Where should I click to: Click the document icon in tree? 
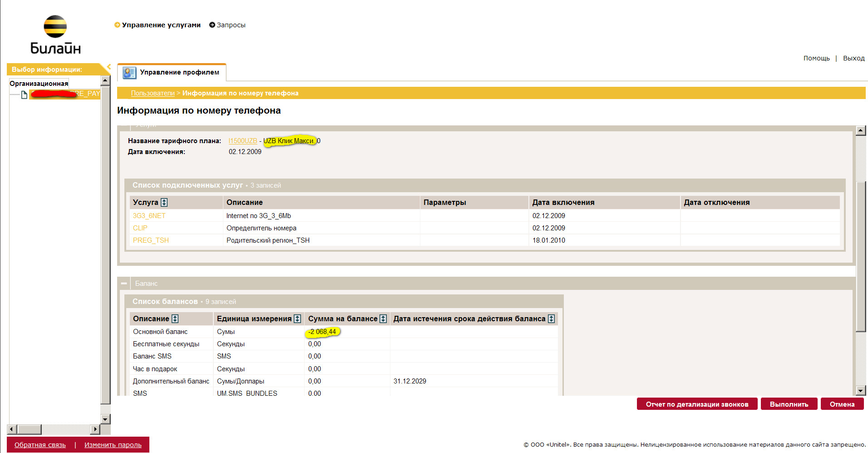point(24,94)
